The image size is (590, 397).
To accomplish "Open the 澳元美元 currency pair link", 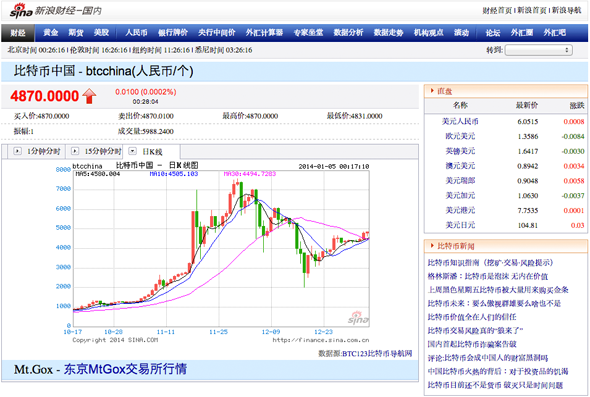I will (x=460, y=166).
